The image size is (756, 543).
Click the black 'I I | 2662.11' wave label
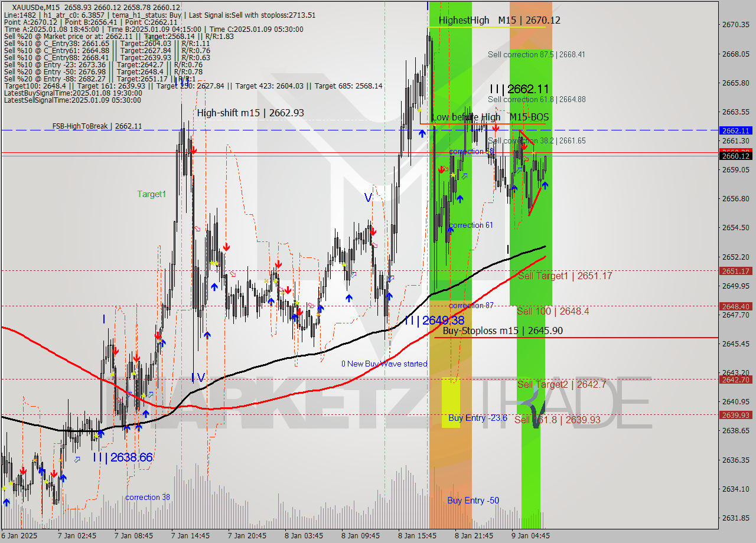click(x=519, y=89)
